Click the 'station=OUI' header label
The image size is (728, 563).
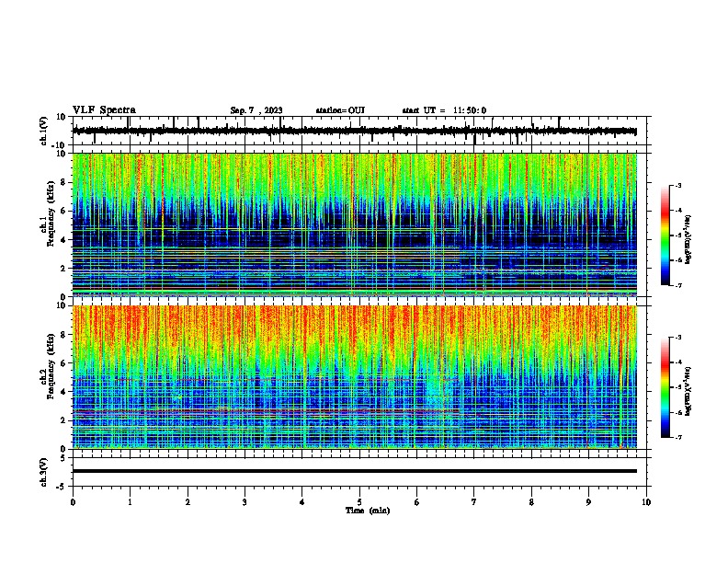click(x=340, y=110)
